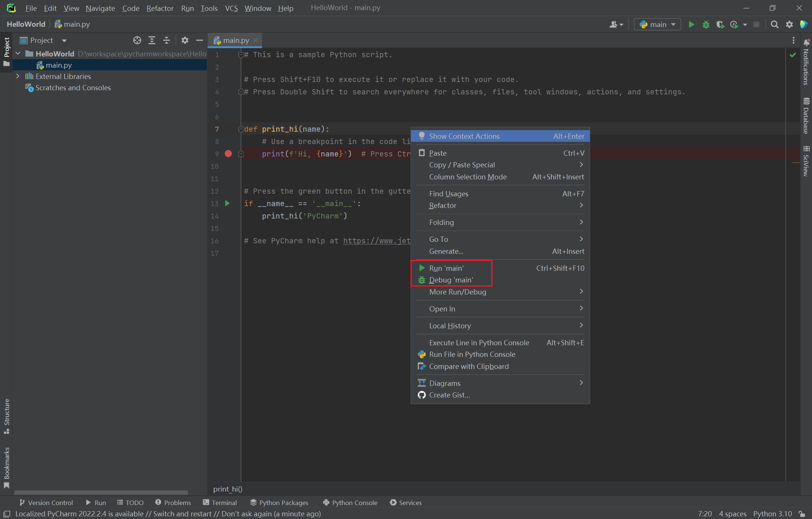The width and height of the screenshot is (812, 519).
Task: Open SciView side tool window
Action: pyautogui.click(x=806, y=161)
